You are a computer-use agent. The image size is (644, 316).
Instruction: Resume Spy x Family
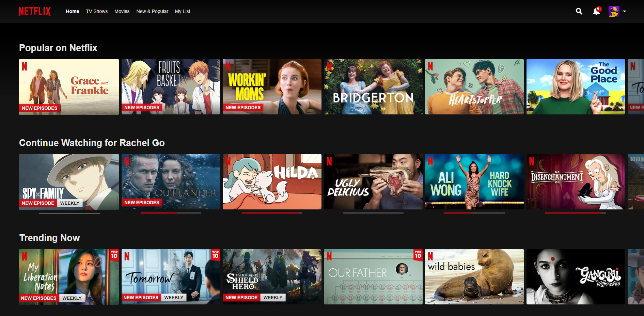69,182
